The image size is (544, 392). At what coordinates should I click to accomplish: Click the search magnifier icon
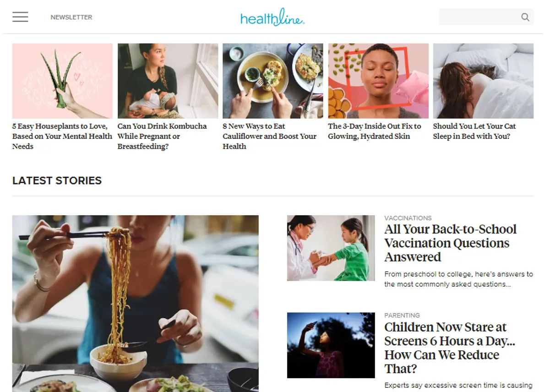(525, 17)
